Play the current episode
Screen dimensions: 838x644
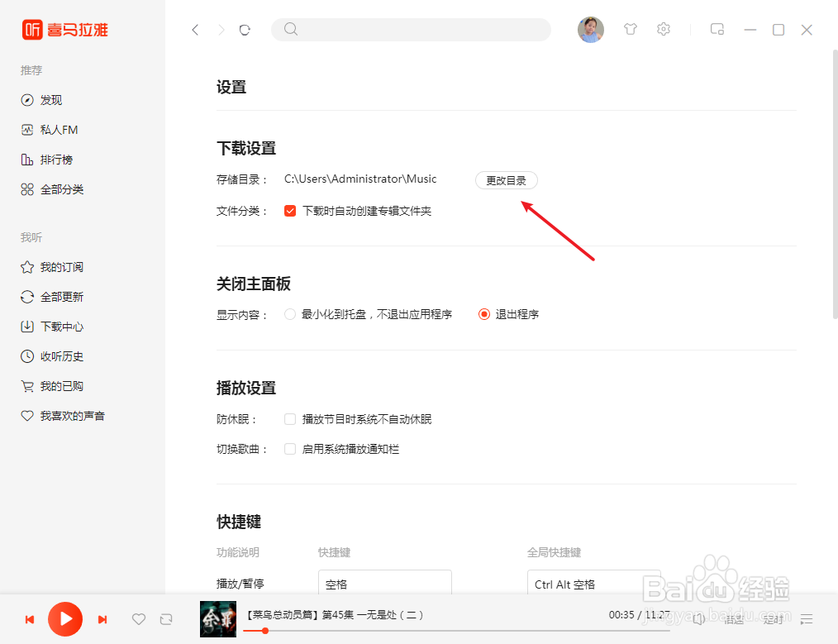pyautogui.click(x=65, y=618)
